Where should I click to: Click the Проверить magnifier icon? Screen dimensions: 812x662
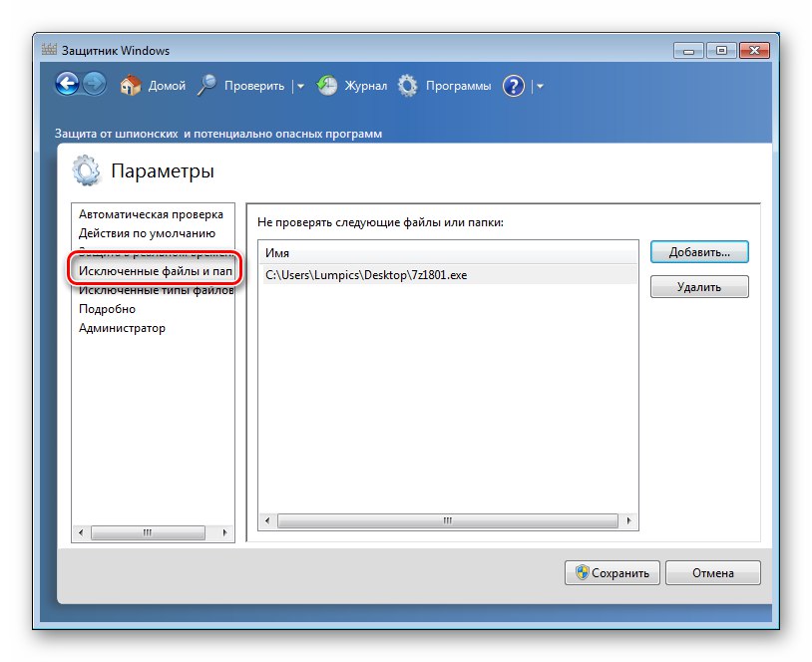click(x=206, y=86)
